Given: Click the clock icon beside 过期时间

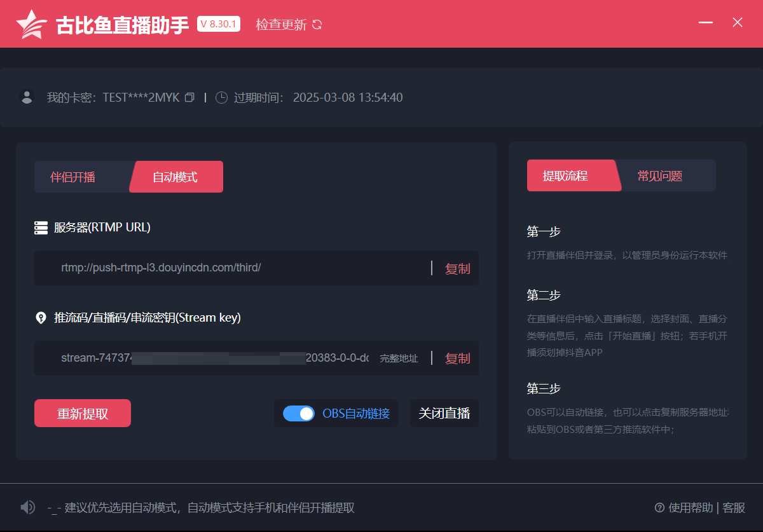Looking at the screenshot, I should point(221,98).
